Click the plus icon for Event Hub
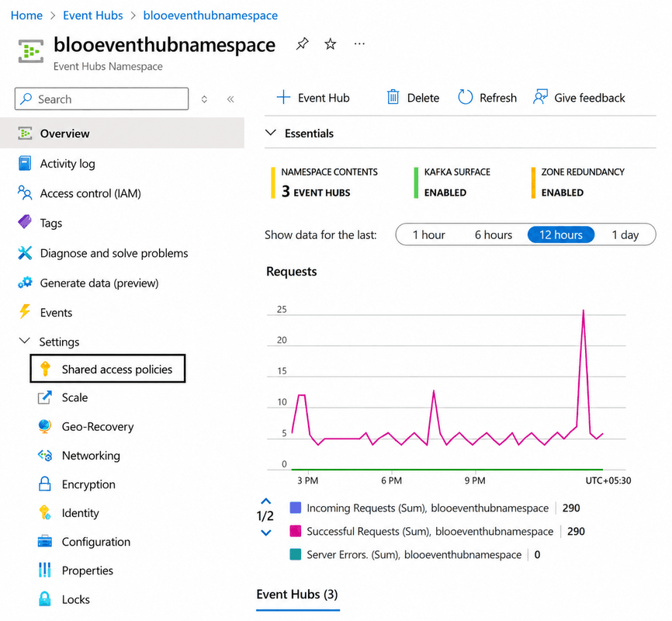The height and width of the screenshot is (621, 672). click(x=283, y=97)
